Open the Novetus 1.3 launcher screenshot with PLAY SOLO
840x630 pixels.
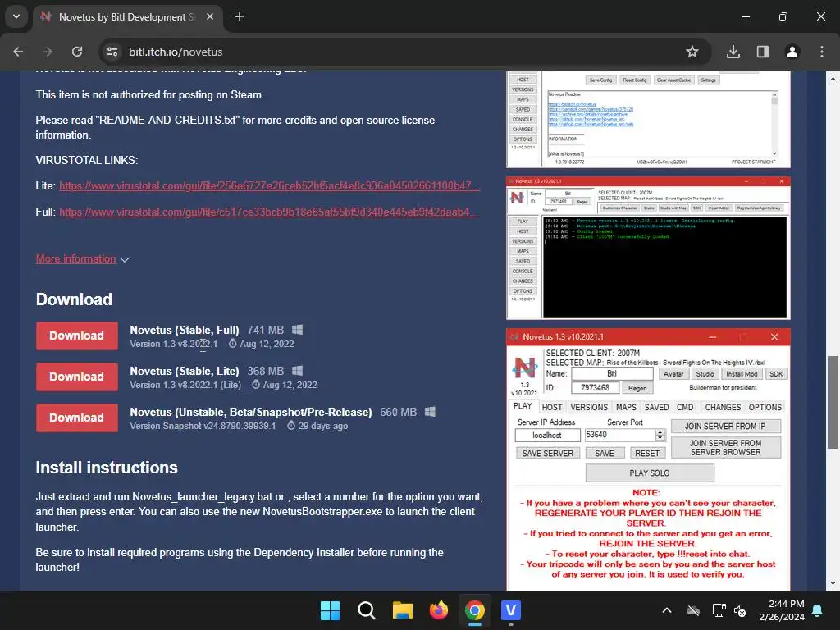[x=648, y=459]
